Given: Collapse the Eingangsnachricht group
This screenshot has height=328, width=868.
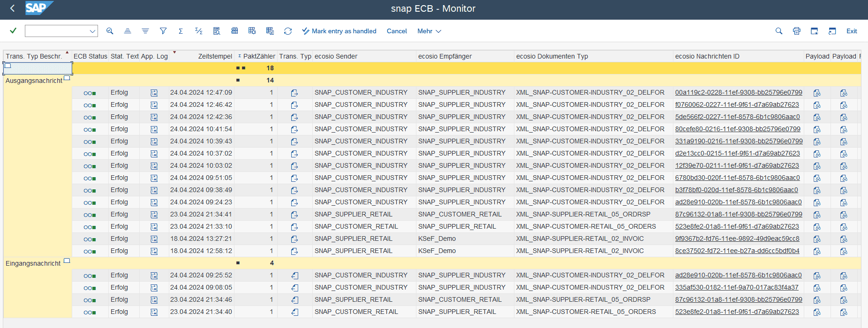Looking at the screenshot, I should pyautogui.click(x=67, y=261).
